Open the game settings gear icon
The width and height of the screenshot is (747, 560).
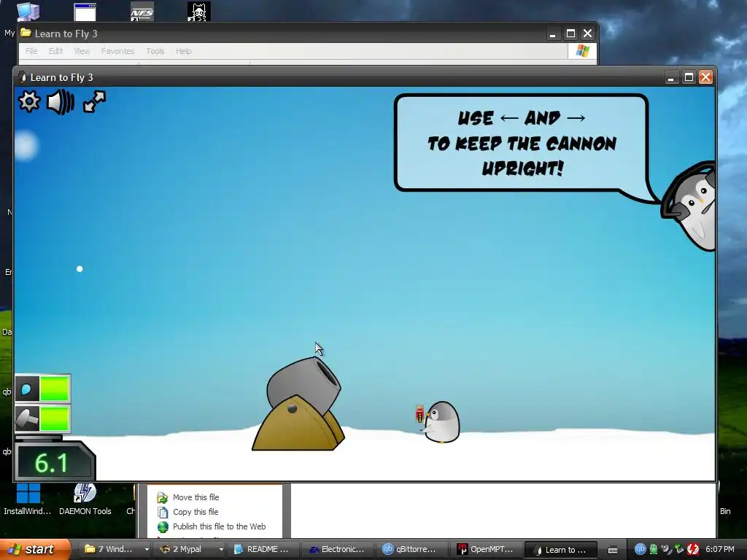pos(29,101)
